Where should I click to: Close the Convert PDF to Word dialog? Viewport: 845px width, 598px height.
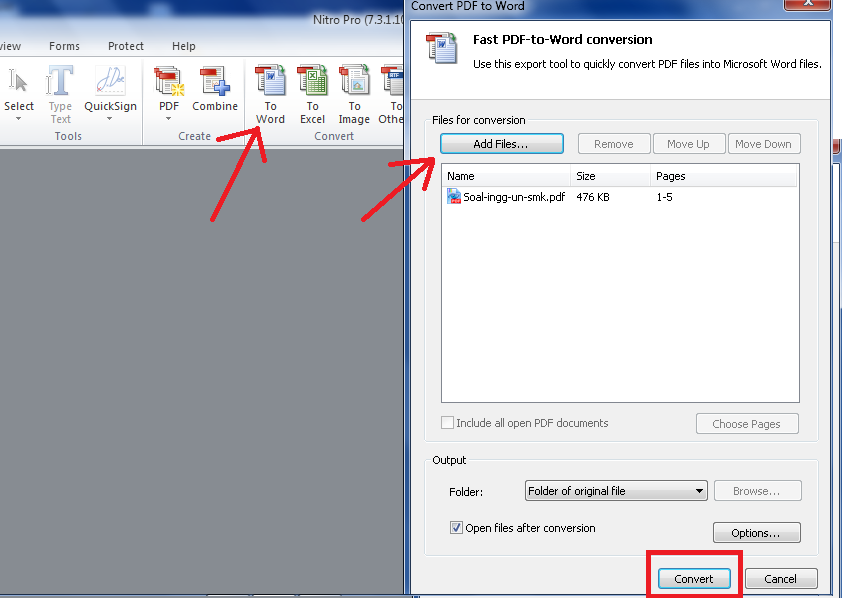[x=807, y=3]
